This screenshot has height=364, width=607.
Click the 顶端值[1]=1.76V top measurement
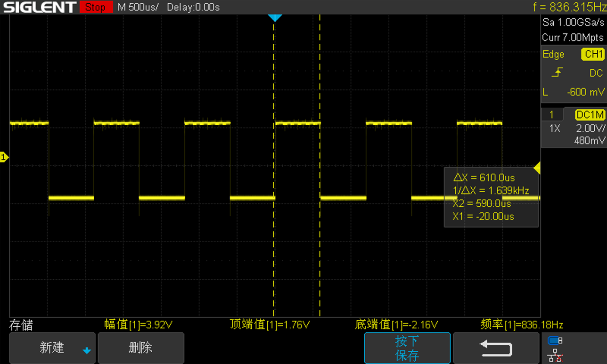(270, 324)
